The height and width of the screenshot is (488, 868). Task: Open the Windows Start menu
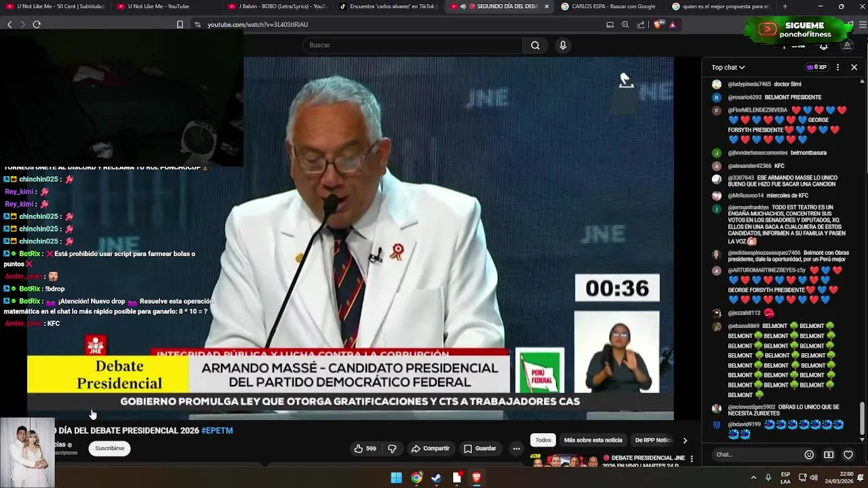397,478
